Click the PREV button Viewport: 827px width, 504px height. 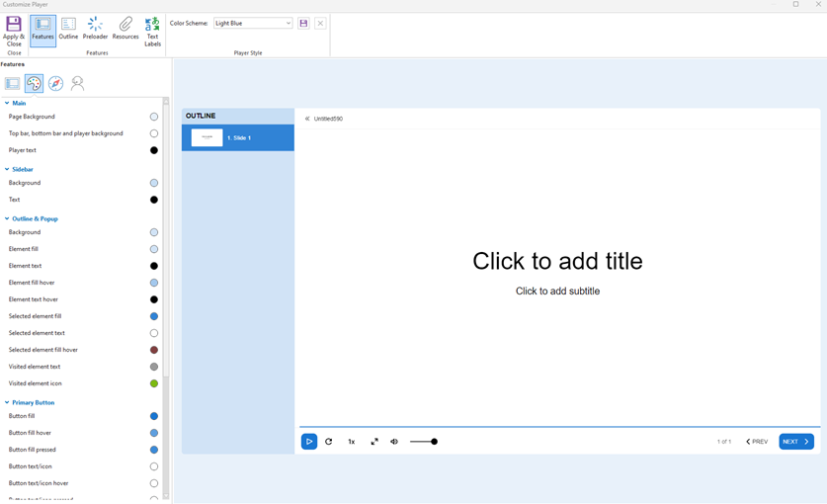pos(757,442)
